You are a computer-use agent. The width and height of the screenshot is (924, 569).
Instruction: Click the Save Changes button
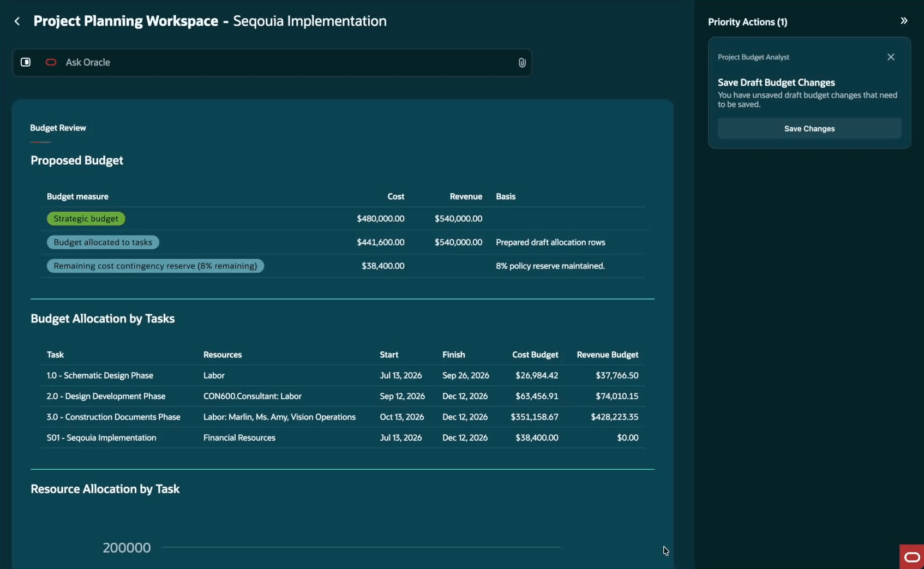coord(809,129)
